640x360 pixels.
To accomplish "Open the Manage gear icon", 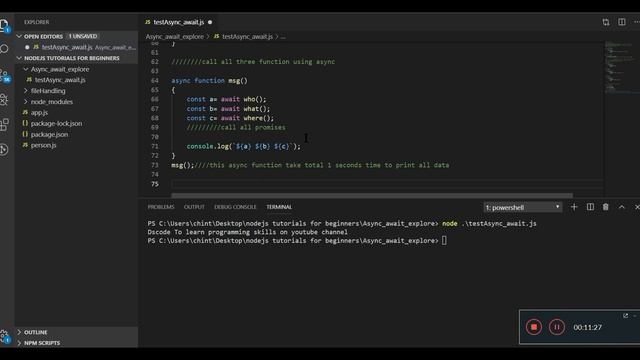I will (4, 336).
